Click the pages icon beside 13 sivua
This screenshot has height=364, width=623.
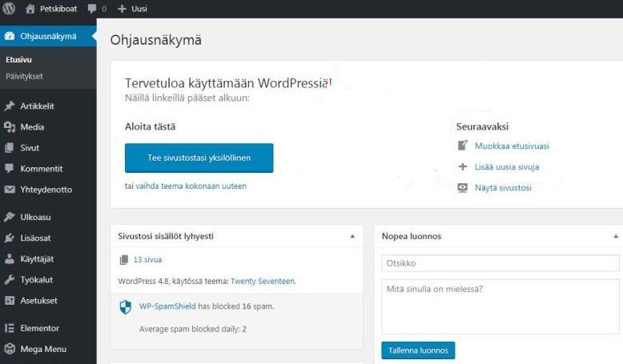point(124,260)
